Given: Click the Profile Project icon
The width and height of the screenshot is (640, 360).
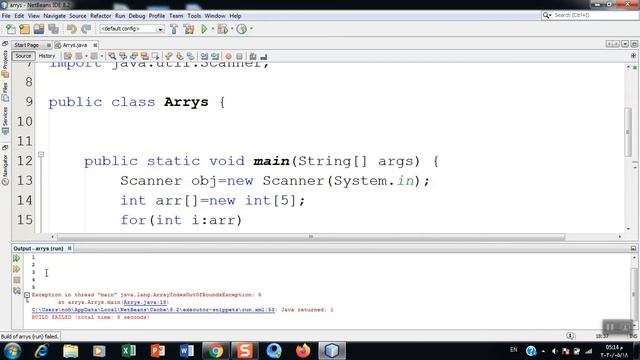Looking at the screenshot, I should (242, 29).
